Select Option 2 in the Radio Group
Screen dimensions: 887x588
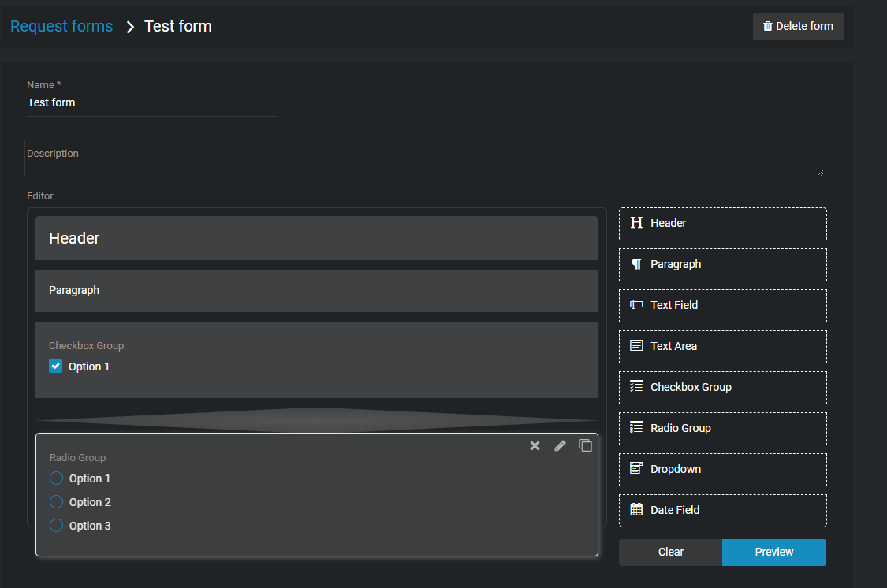point(55,501)
